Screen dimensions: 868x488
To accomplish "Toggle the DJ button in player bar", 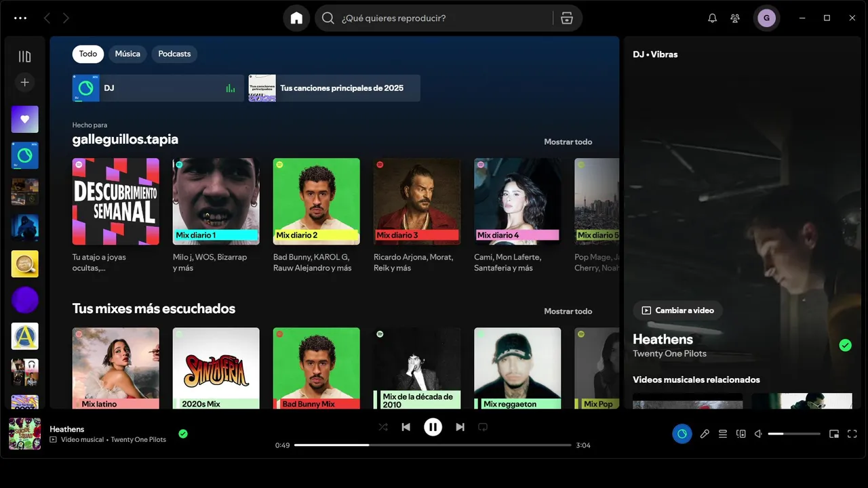I will pyautogui.click(x=682, y=434).
